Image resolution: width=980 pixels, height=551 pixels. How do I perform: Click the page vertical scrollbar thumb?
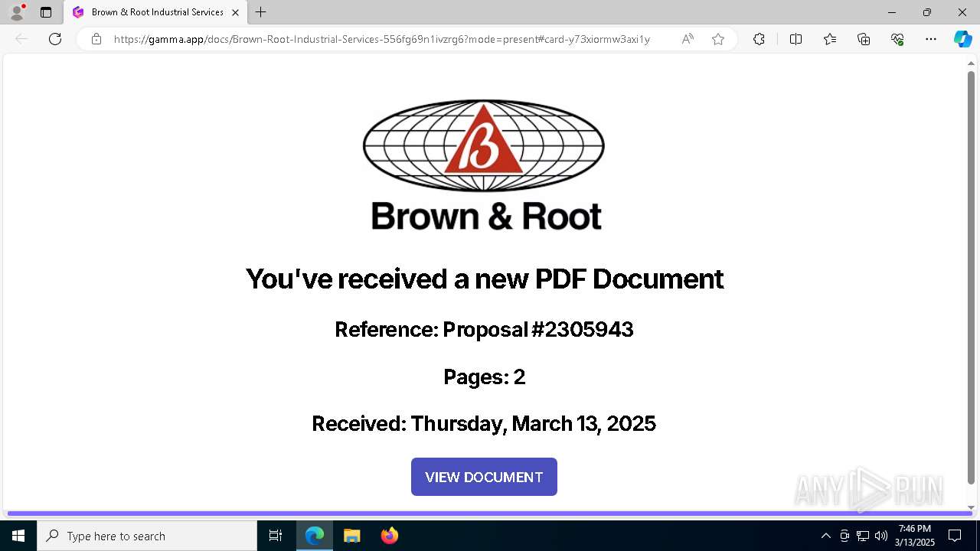(x=971, y=277)
